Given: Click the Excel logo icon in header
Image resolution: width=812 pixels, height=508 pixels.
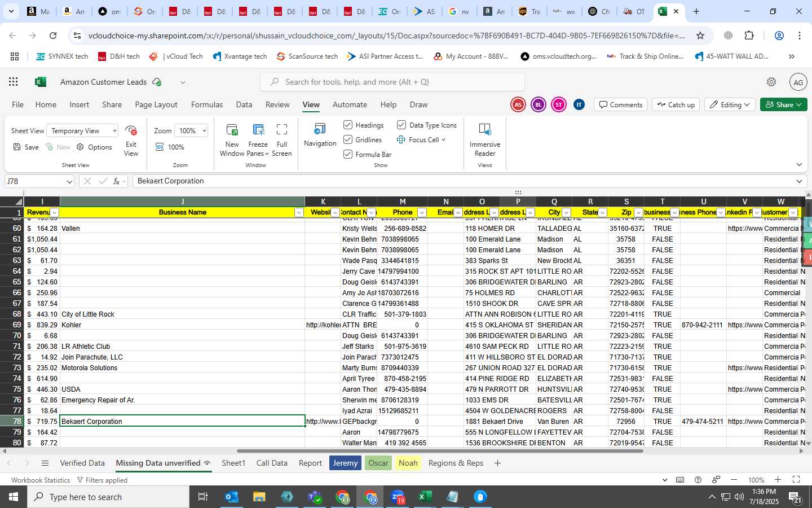Looking at the screenshot, I should [41, 82].
